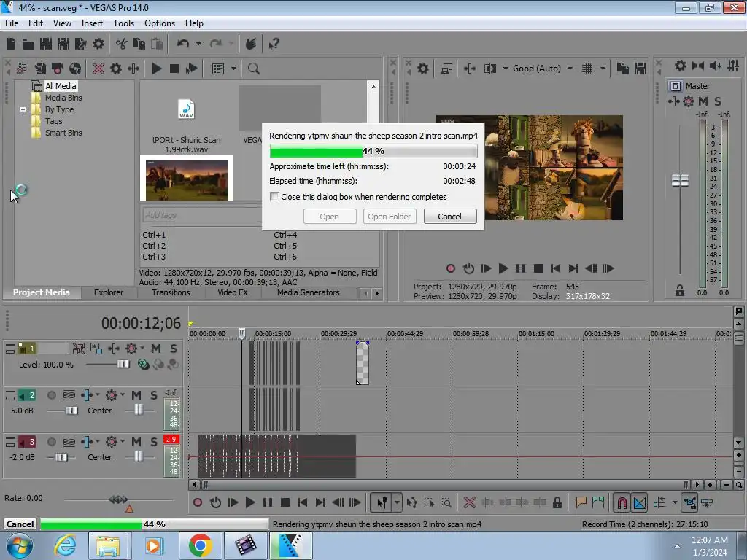The image size is (747, 560).
Task: Open Project Properties gear icon in main toolbar
Action: click(98, 44)
